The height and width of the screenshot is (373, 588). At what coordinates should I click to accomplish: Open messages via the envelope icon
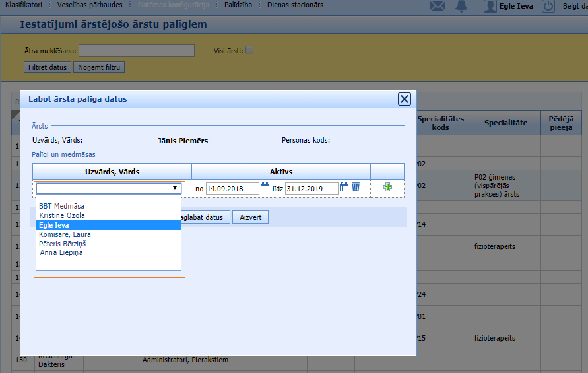[438, 7]
